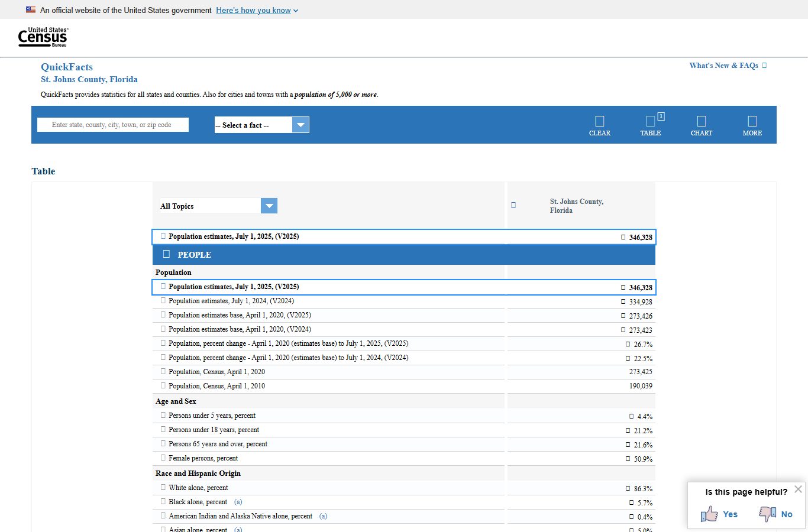The width and height of the screenshot is (808, 532).
Task: Click info icon beside Persons 65 years and over
Action: 163,443
